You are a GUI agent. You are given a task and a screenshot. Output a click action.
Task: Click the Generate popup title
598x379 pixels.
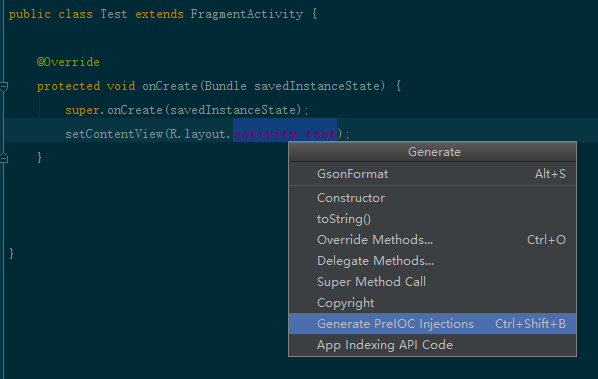[x=434, y=152]
